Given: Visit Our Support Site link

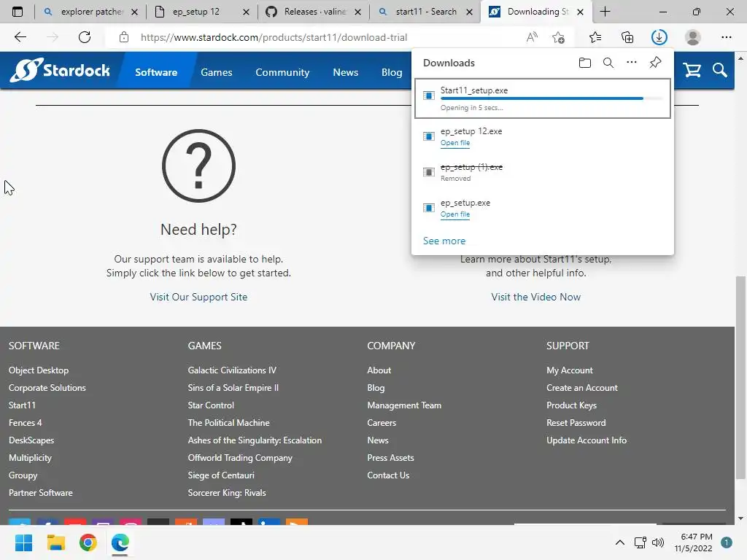Looking at the screenshot, I should click(198, 297).
